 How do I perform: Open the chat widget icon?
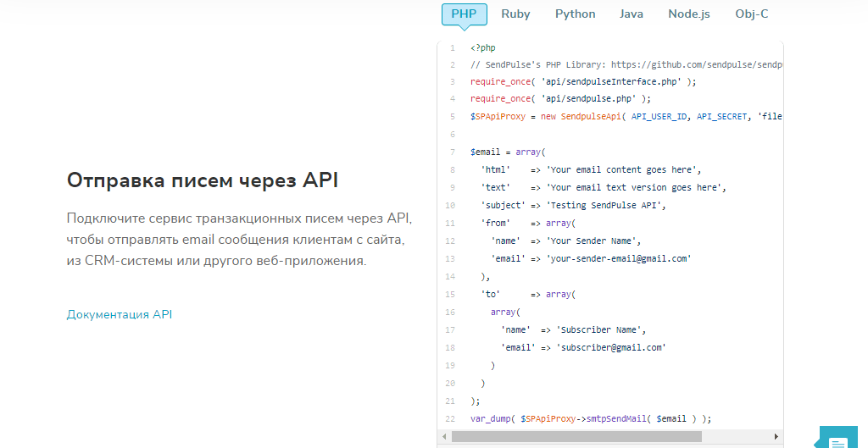coord(838,438)
